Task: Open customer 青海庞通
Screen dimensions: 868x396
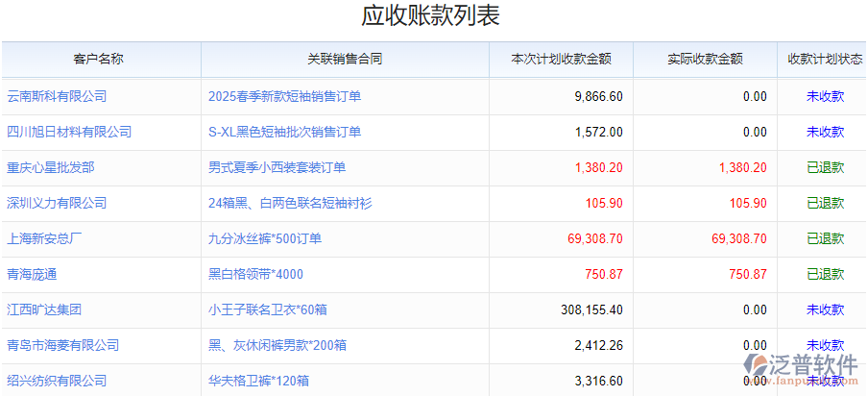Action: 32,274
